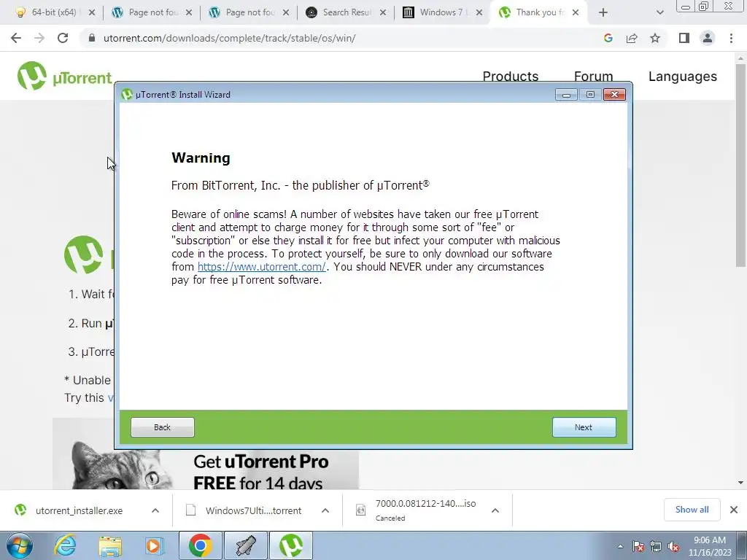
Task: Open the Forum link in the site header
Action: point(593,76)
